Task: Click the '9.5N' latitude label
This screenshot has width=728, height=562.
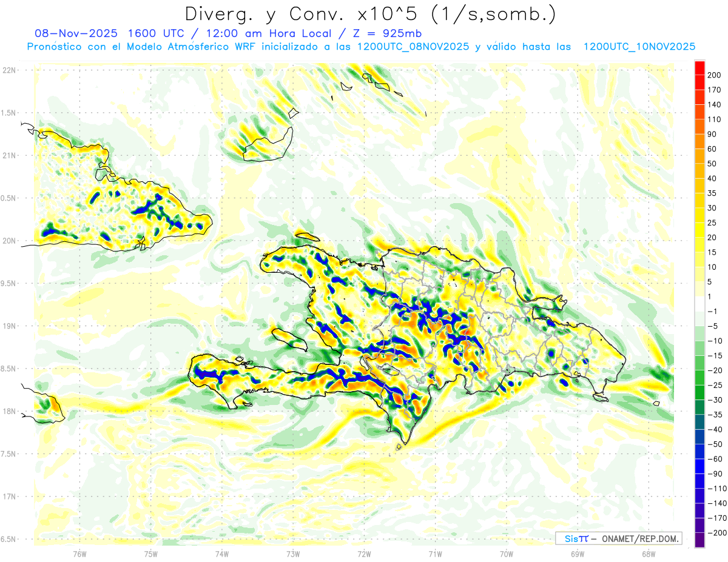Action: pyautogui.click(x=8, y=283)
